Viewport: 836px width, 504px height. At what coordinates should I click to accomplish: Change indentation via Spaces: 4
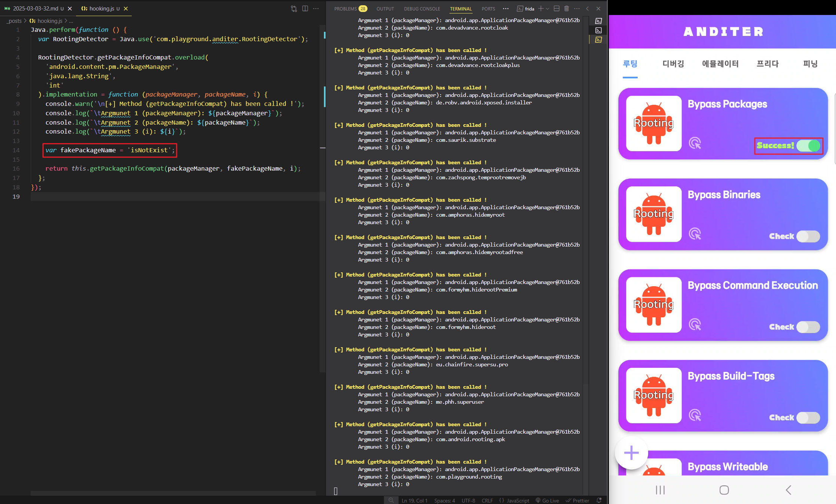[x=444, y=500]
